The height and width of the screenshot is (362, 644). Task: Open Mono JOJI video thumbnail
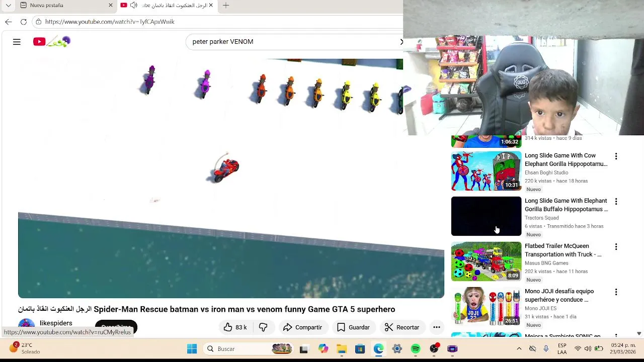coord(486,307)
